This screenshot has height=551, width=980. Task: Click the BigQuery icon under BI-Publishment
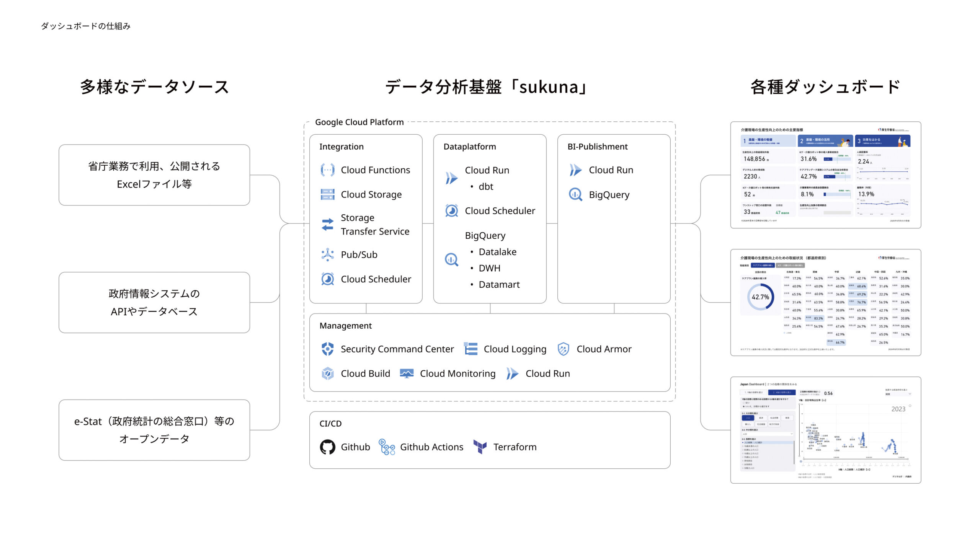(x=575, y=194)
